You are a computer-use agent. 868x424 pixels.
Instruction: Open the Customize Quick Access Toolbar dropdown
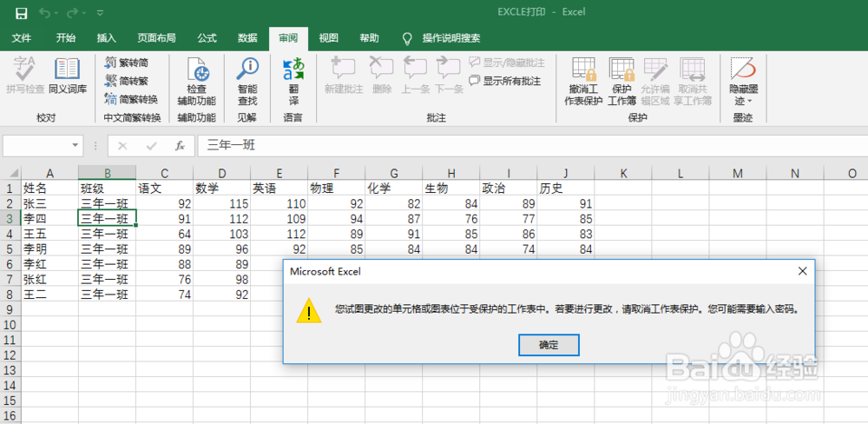100,12
